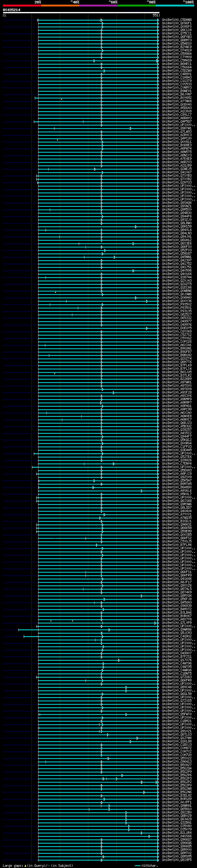Select the label UniRef100_Q39257

176,430
